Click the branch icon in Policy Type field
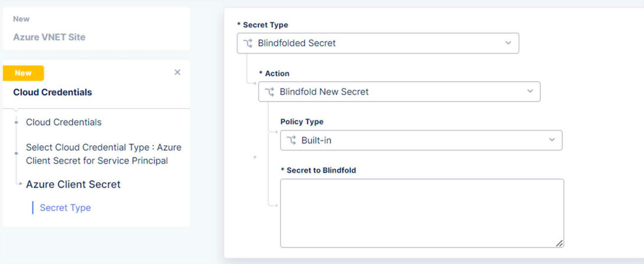The width and height of the screenshot is (644, 264). [x=291, y=140]
